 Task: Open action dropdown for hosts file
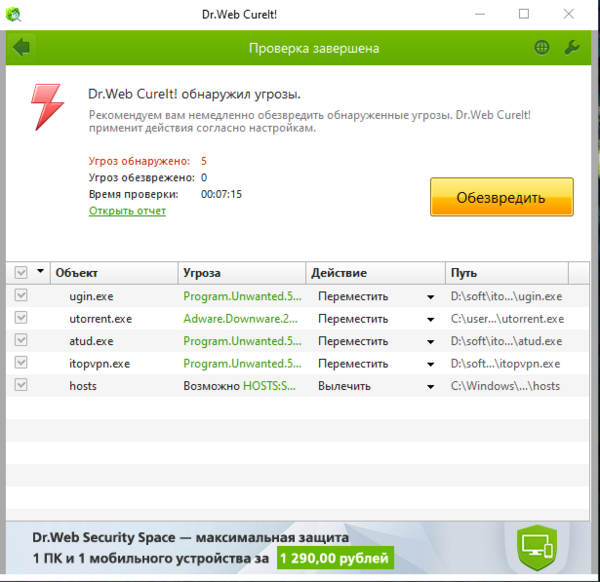pyautogui.click(x=430, y=387)
